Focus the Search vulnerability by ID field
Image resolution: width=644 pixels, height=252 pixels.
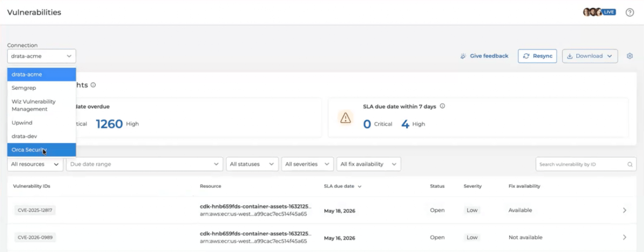click(x=586, y=164)
